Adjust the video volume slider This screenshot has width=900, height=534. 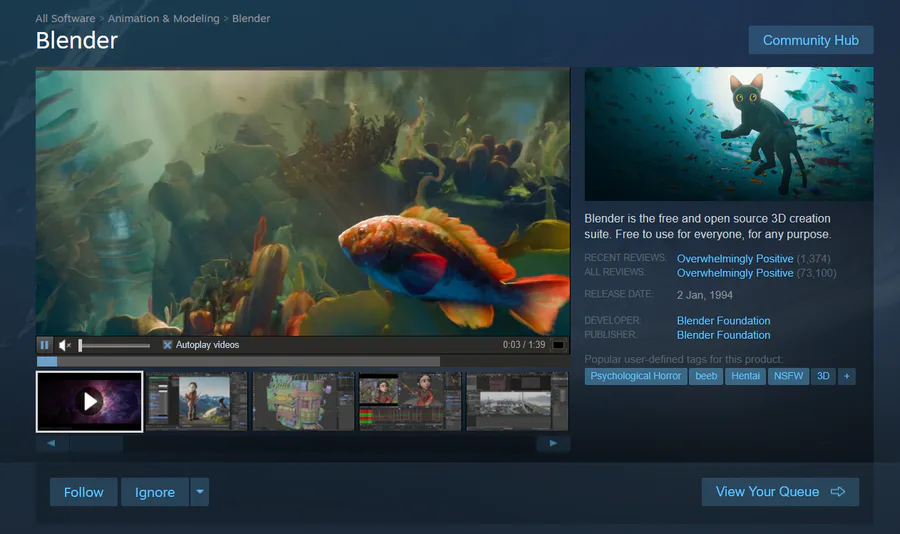114,345
